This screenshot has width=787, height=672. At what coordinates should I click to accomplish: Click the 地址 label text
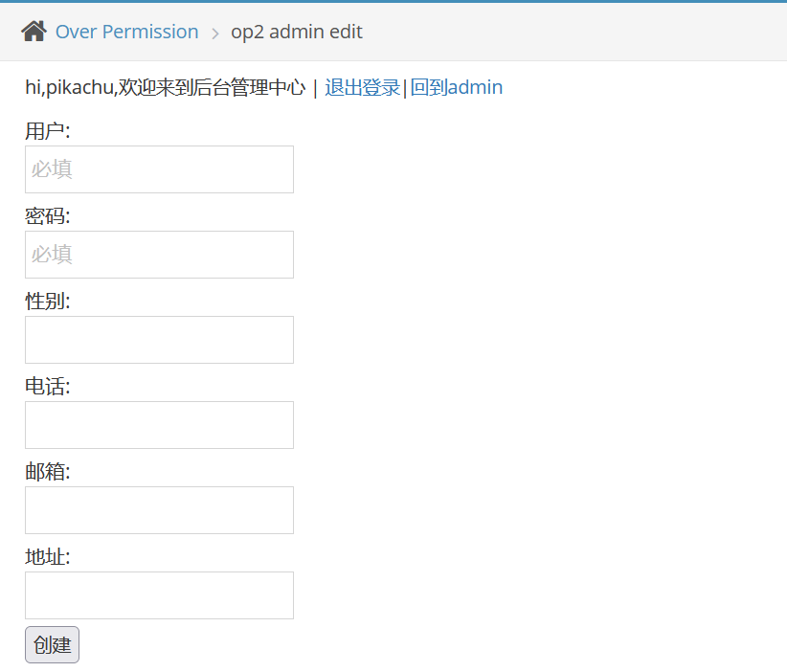click(48, 557)
